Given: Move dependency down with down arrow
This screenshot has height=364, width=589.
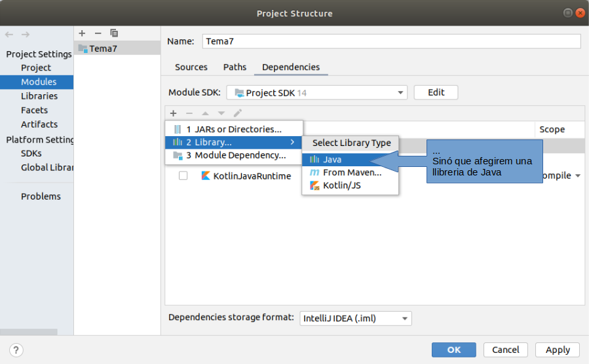Looking at the screenshot, I should pyautogui.click(x=221, y=113).
